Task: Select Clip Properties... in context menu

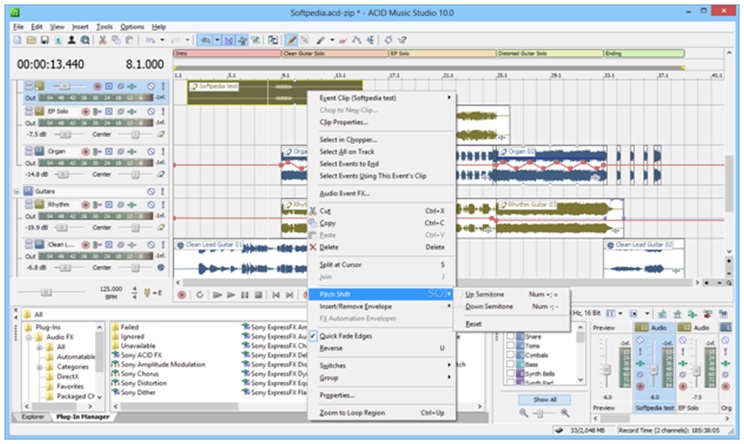Action: [380, 122]
